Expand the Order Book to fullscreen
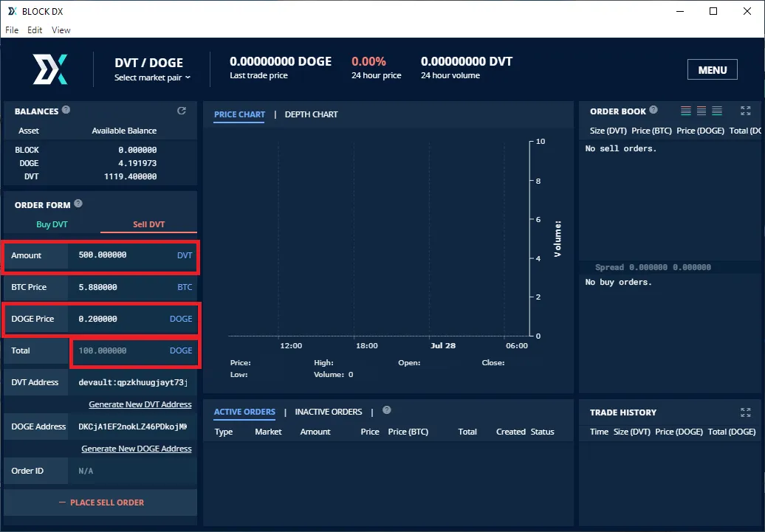This screenshot has height=532, width=765. coord(746,111)
